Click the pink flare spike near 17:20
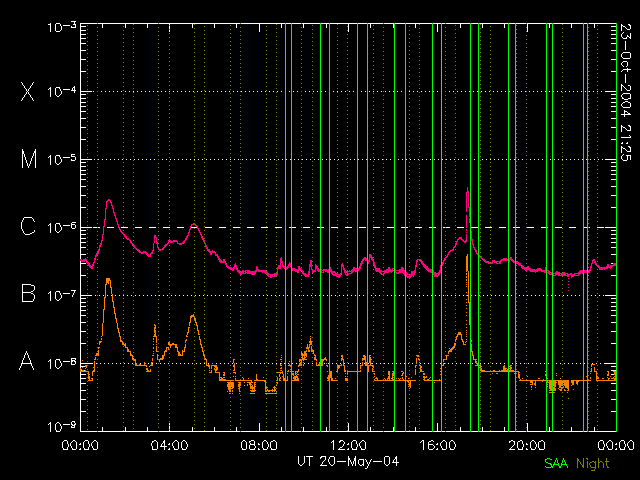The image size is (640, 480). click(467, 189)
